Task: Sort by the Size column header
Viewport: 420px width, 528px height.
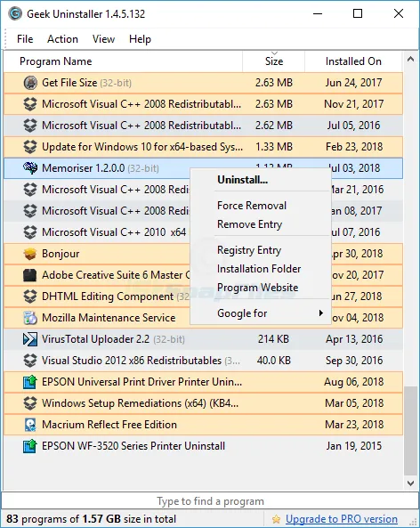Action: (x=274, y=61)
